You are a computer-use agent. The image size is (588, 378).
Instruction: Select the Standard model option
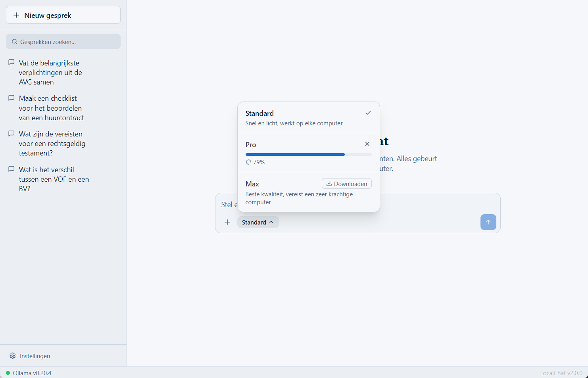[309, 118]
